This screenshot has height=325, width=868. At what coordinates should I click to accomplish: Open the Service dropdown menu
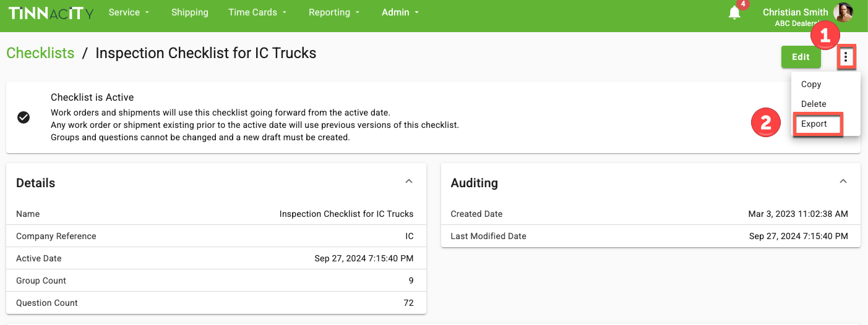click(x=129, y=12)
